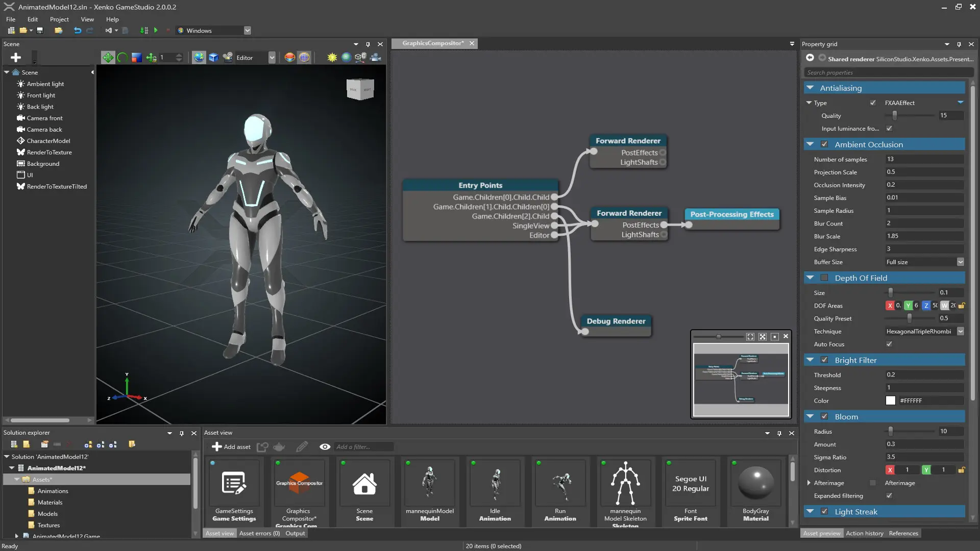Select the wireframe display mode icon
The height and width of the screenshot is (551, 980).
pyautogui.click(x=304, y=57)
